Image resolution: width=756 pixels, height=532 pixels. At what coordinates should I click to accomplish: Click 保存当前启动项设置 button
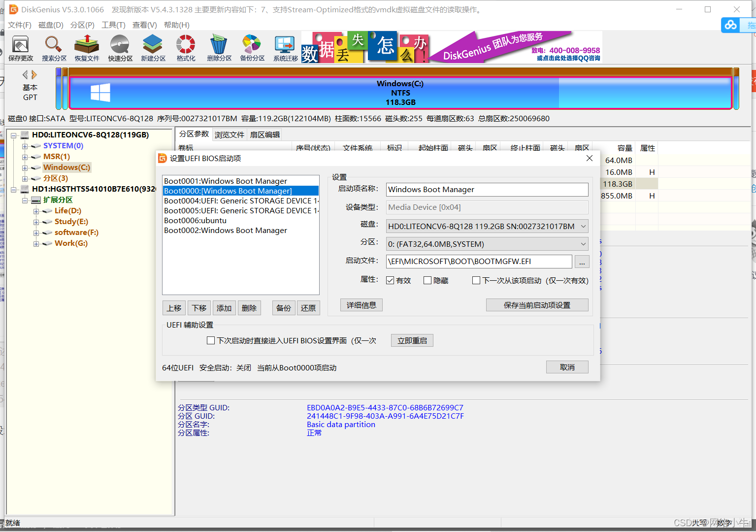coord(537,305)
